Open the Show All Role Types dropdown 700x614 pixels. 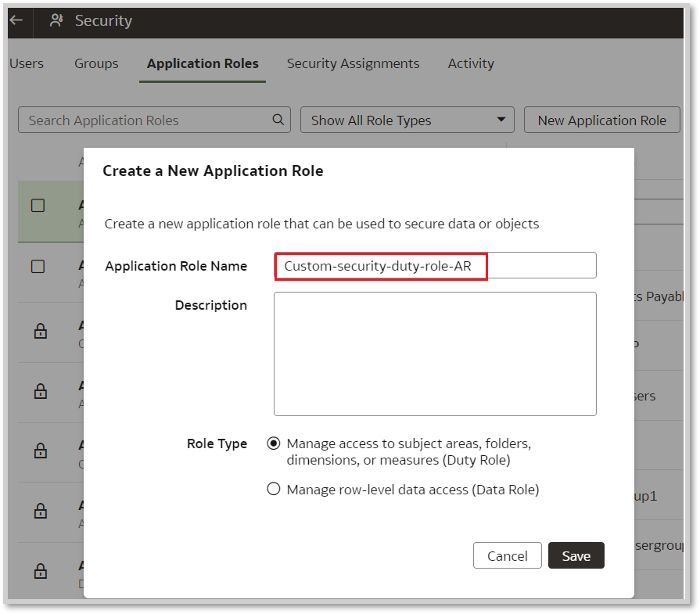pyautogui.click(x=407, y=120)
